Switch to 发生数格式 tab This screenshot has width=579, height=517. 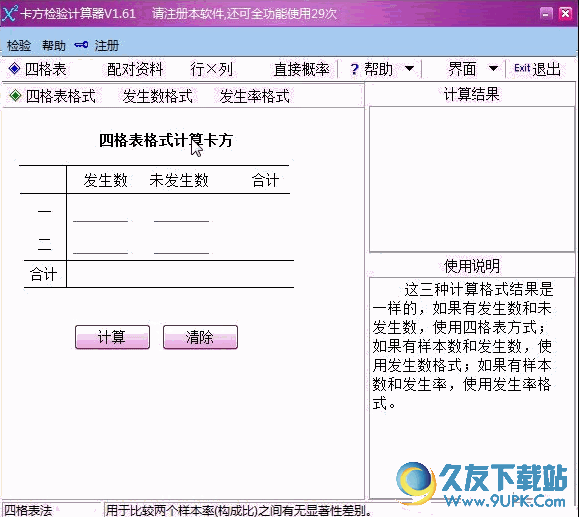(158, 96)
